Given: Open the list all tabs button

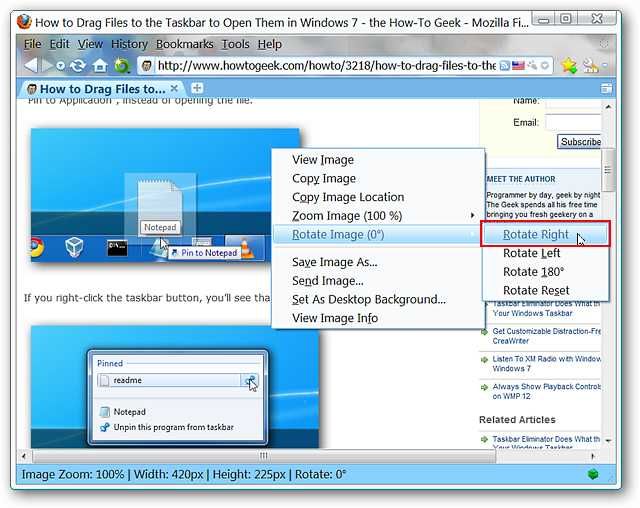Looking at the screenshot, I should 607,88.
